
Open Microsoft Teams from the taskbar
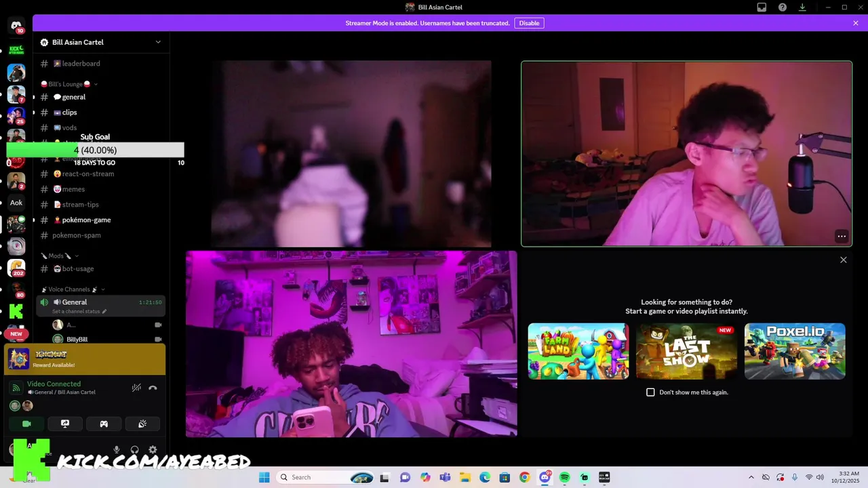445,477
